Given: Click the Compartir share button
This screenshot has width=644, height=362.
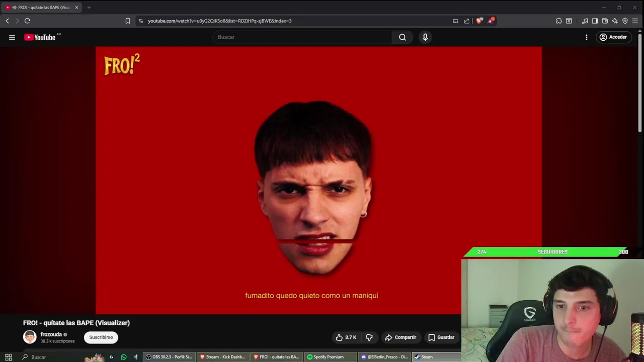Looking at the screenshot, I should coord(400,337).
